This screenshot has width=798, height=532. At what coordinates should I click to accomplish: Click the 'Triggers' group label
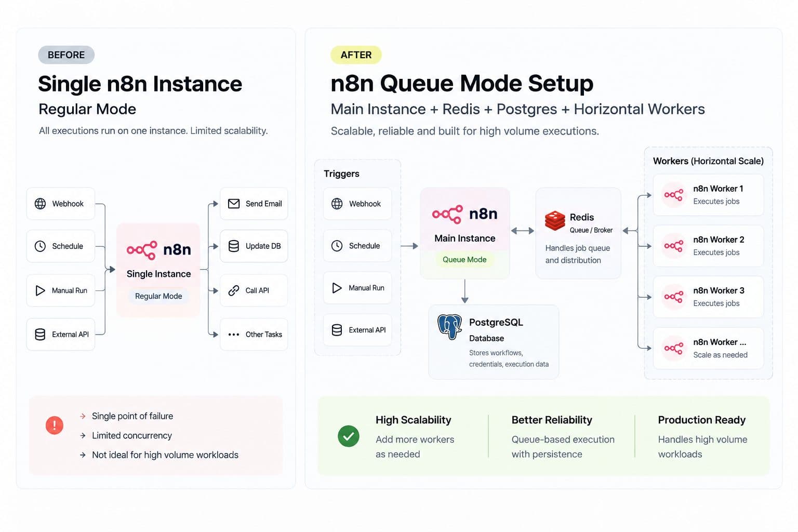(x=341, y=174)
